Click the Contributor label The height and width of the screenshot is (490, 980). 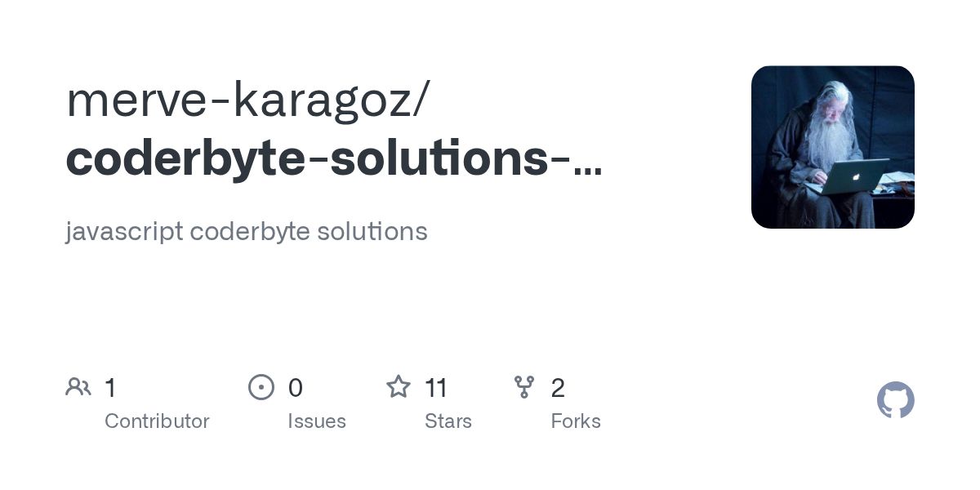coord(157,421)
